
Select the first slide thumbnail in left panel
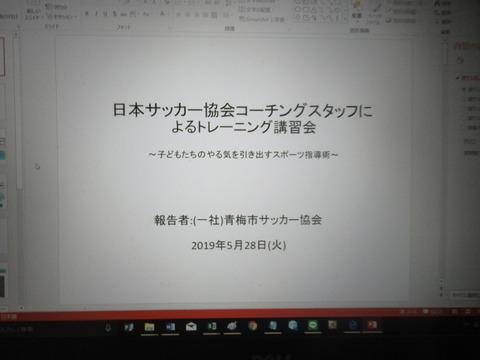2,56
